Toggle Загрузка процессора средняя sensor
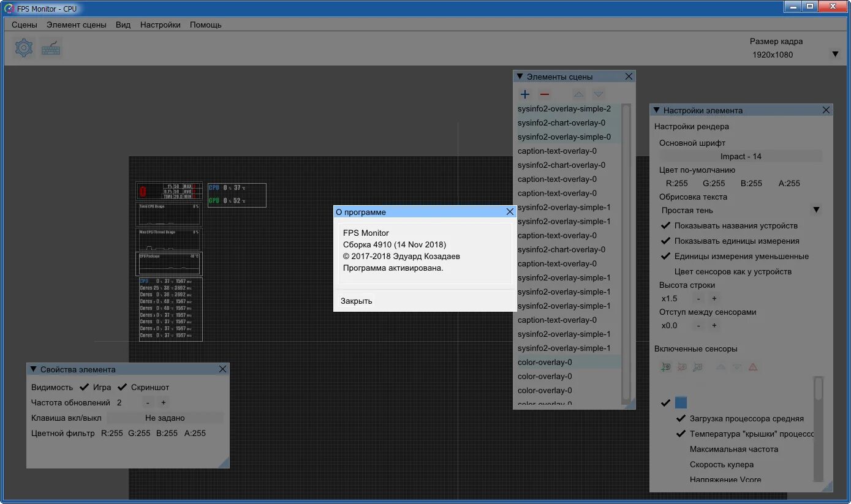 click(x=681, y=418)
